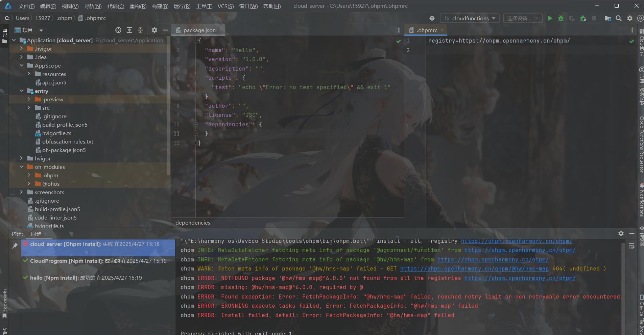
Task: Collapse all nodes icon in project panel
Action: pos(140,30)
